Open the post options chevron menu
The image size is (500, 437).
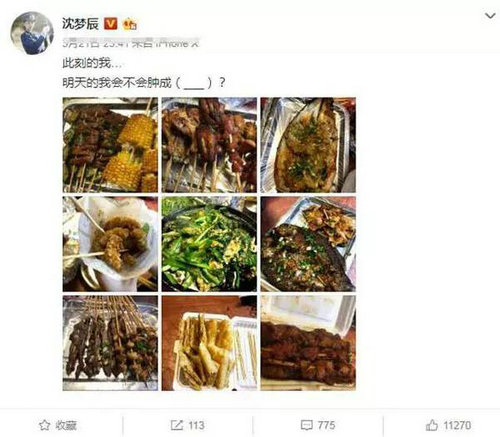point(490,16)
